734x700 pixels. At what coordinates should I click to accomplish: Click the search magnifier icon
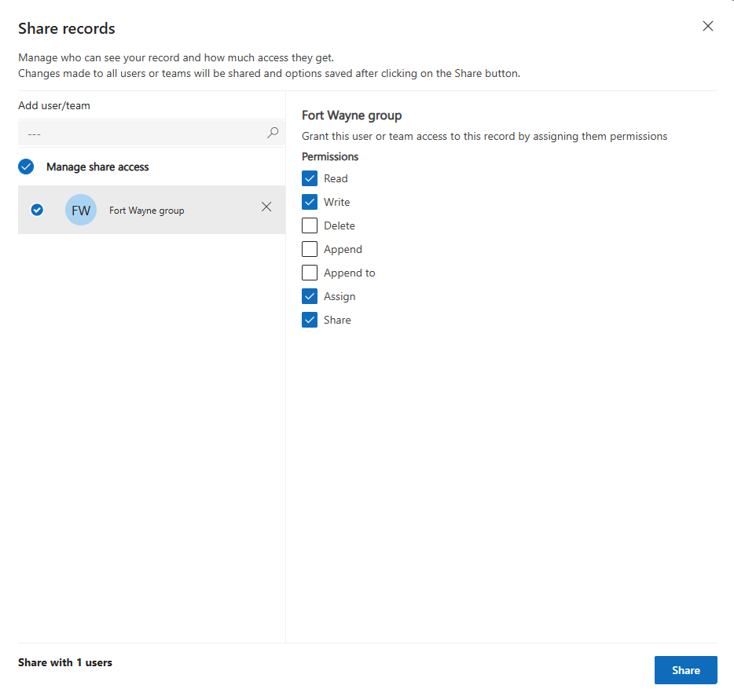pyautogui.click(x=273, y=132)
